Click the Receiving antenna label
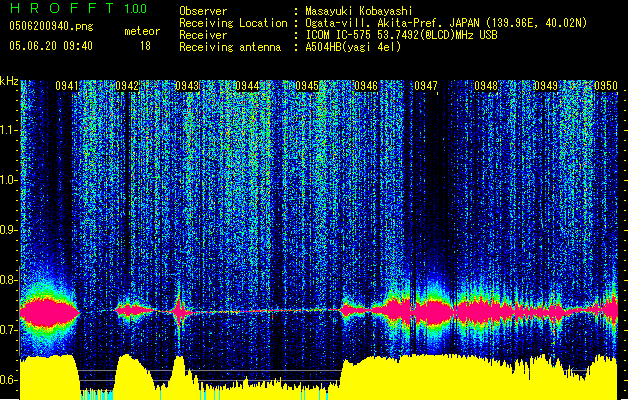This screenshot has height=400, width=629. click(230, 47)
